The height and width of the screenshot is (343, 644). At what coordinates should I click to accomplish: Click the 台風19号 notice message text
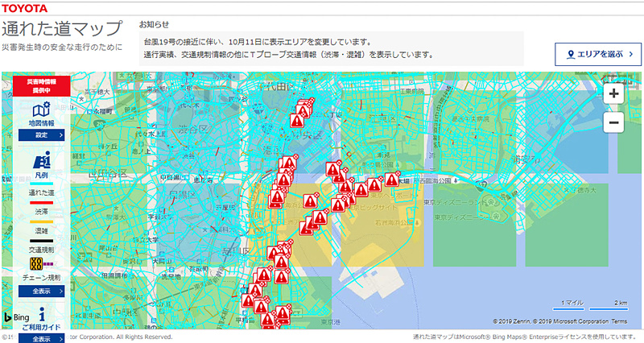[x=258, y=42]
